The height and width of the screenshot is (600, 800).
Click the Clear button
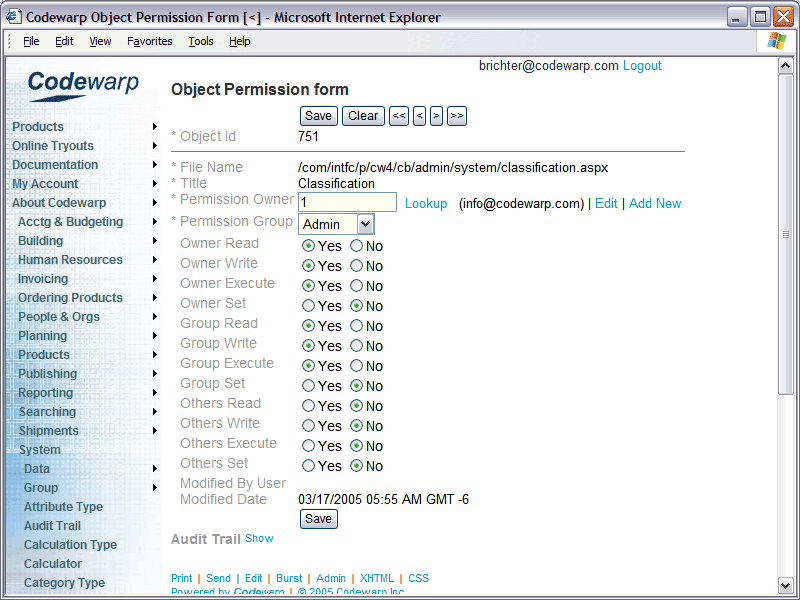[x=363, y=116]
